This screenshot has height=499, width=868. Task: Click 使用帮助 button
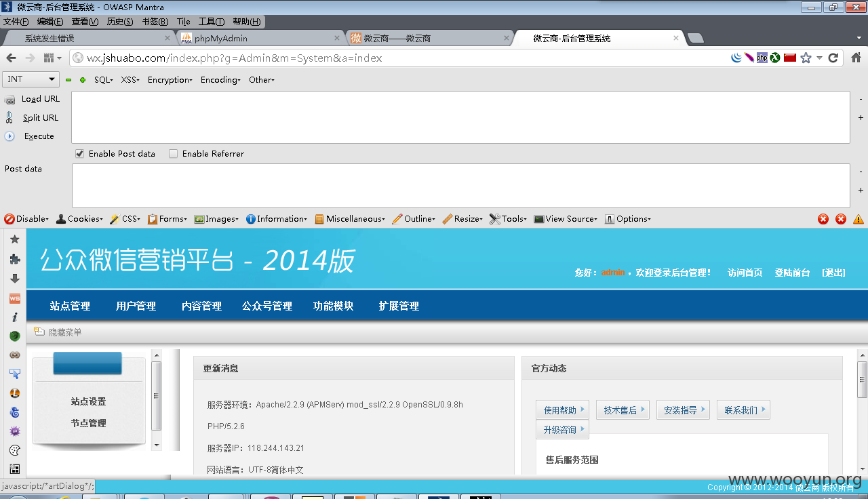562,410
